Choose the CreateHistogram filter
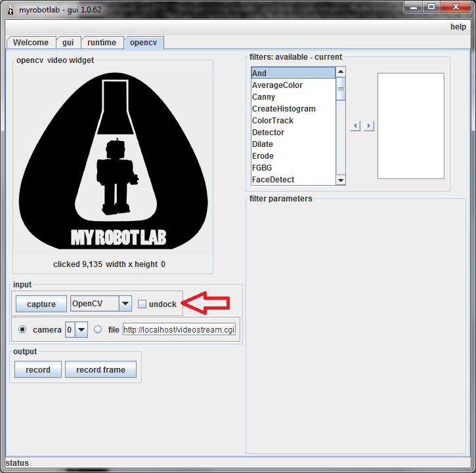476x473 pixels. click(x=293, y=109)
